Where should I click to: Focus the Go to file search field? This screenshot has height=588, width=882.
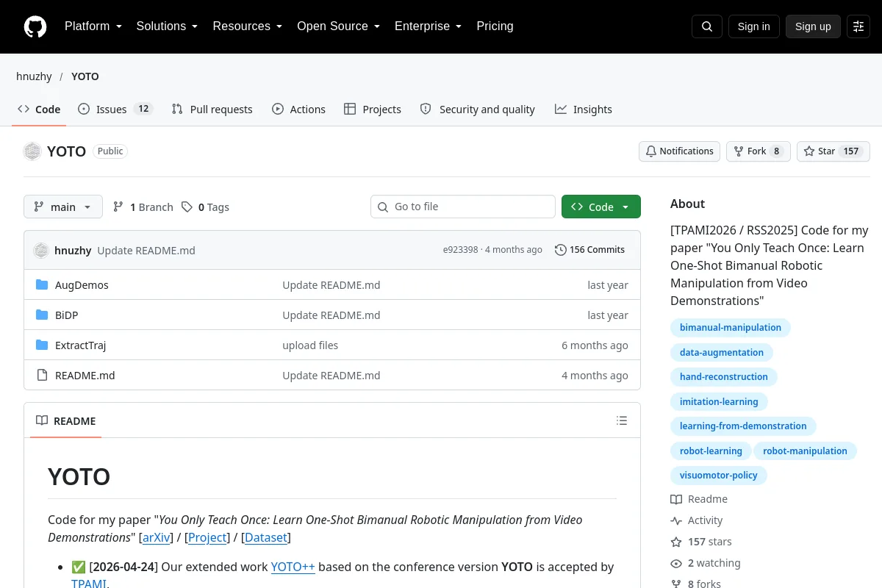463,207
